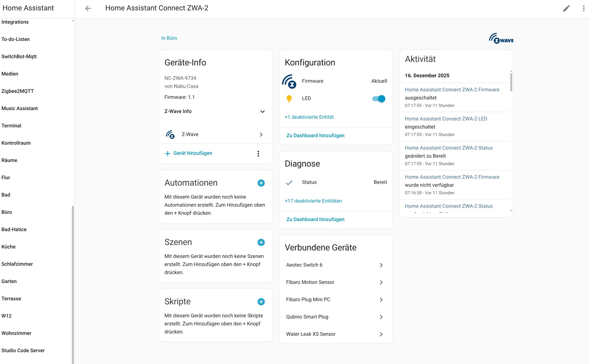The image size is (589, 364).
Task: Click the In Büro area link
Action: (x=169, y=38)
